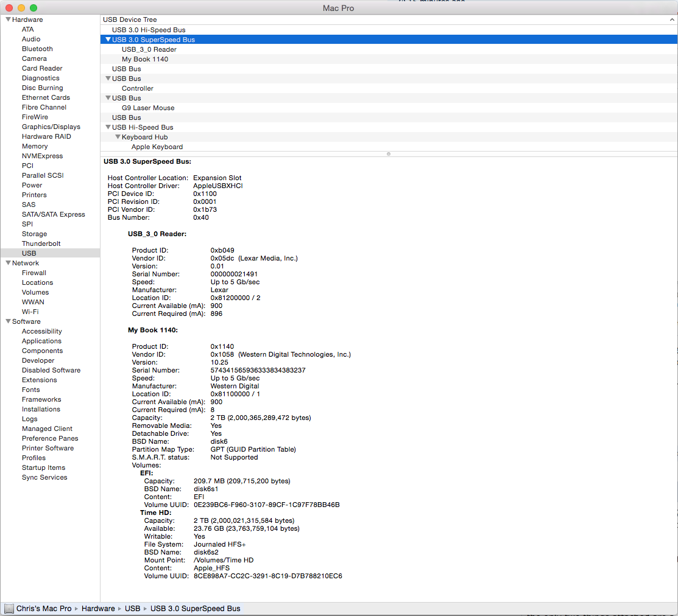Screen dimensions: 678x616
Task: Collapse the Keyboard Hub triangle
Action: click(118, 136)
